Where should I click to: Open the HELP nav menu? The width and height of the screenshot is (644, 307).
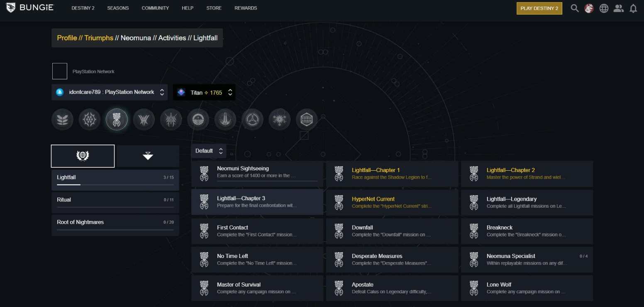point(188,8)
